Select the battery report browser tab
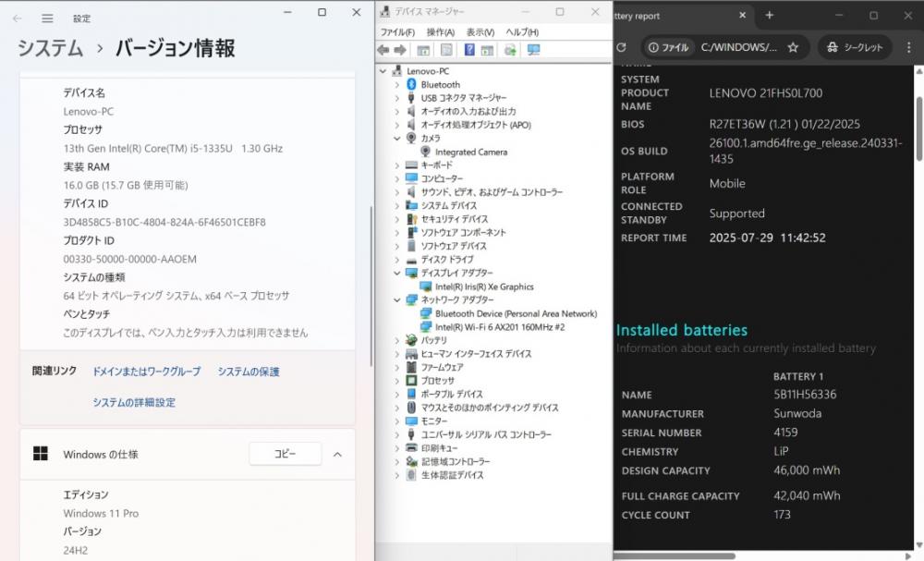The image size is (924, 561). tap(682, 16)
